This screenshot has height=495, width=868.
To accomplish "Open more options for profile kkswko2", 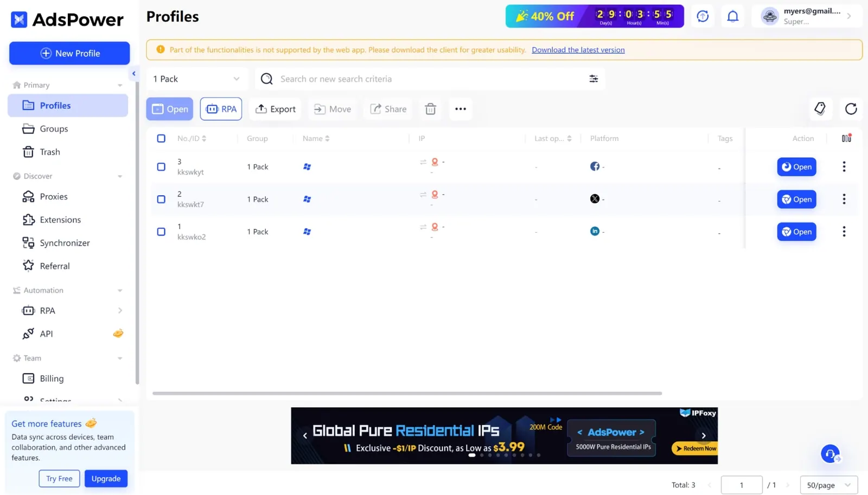I will coord(844,232).
